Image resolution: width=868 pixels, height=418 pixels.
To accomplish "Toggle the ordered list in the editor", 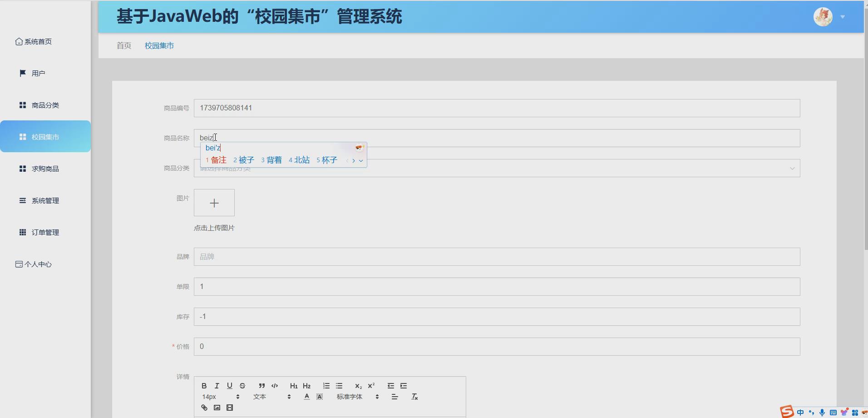I will click(x=326, y=385).
